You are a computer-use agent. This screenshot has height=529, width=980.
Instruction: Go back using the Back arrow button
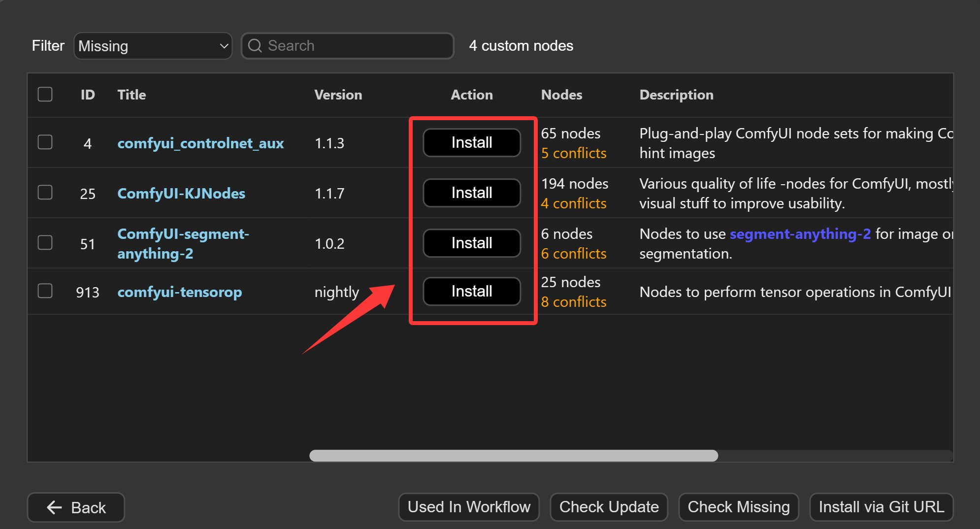click(x=76, y=507)
